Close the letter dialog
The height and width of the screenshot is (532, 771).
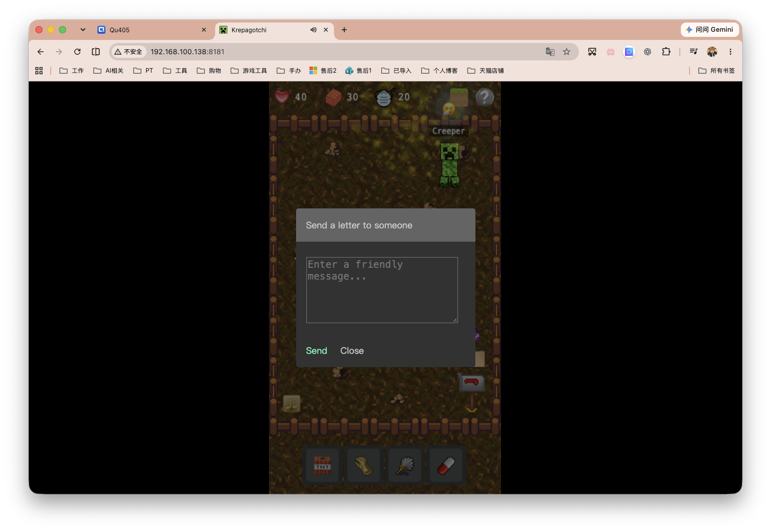pyautogui.click(x=352, y=351)
